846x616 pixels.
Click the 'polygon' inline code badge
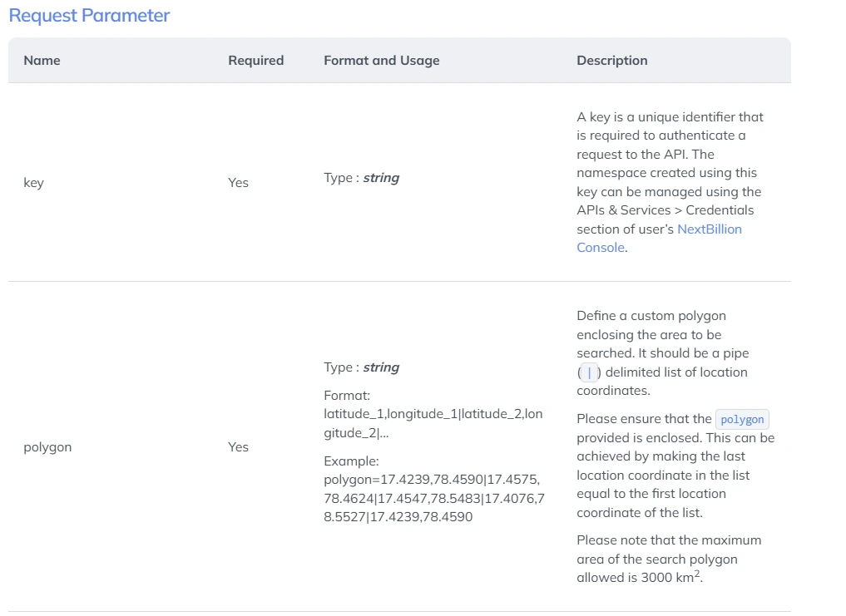pos(742,420)
